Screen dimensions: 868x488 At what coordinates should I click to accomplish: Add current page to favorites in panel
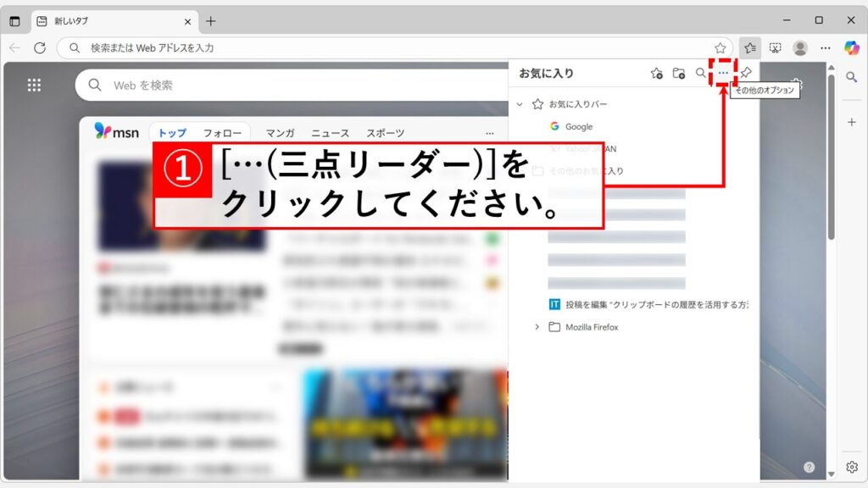pos(657,73)
